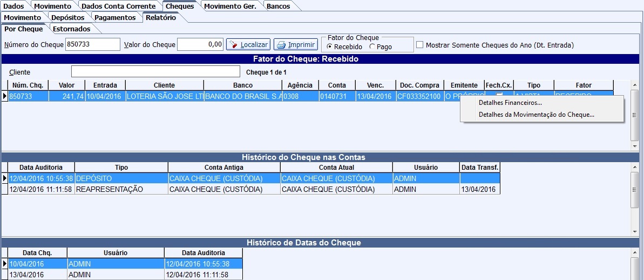Select cheque number cell 850733 in grid

pyautogui.click(x=28, y=96)
